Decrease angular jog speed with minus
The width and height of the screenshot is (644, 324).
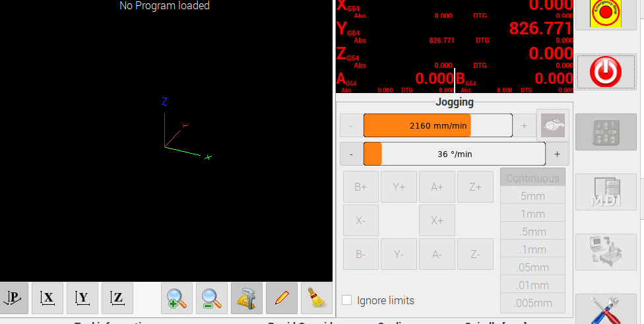pyautogui.click(x=351, y=154)
